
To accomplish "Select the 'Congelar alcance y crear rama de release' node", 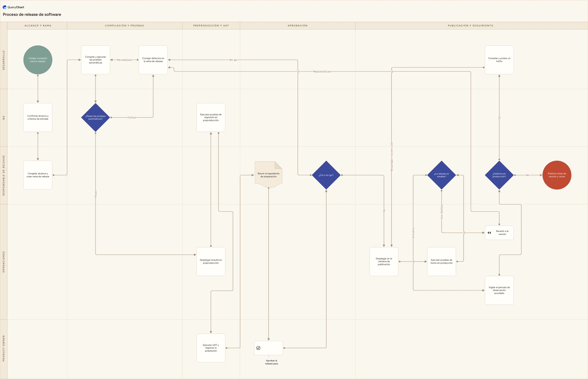I will pyautogui.click(x=38, y=175).
